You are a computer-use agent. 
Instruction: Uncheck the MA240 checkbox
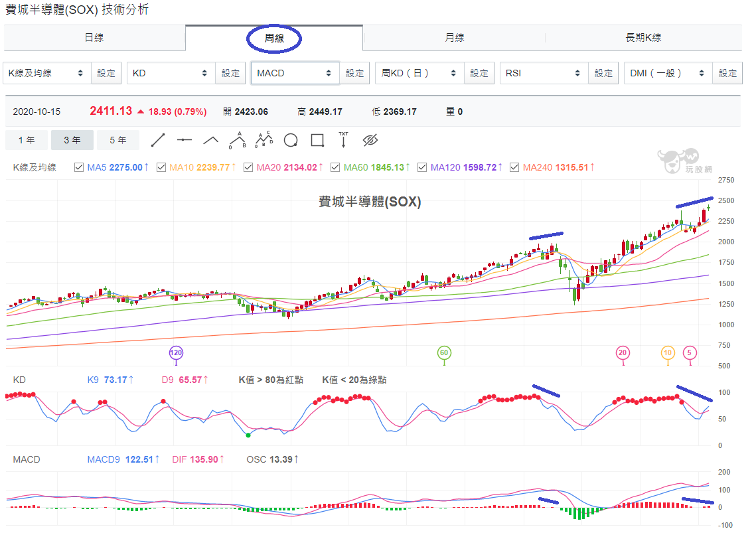[x=514, y=167]
